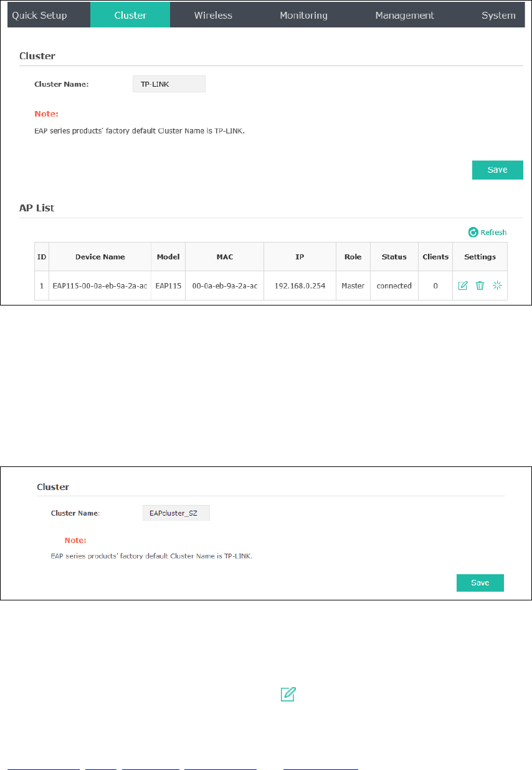Click the locate icon for EAP115
Screen dimensions: 532x770
point(496,286)
